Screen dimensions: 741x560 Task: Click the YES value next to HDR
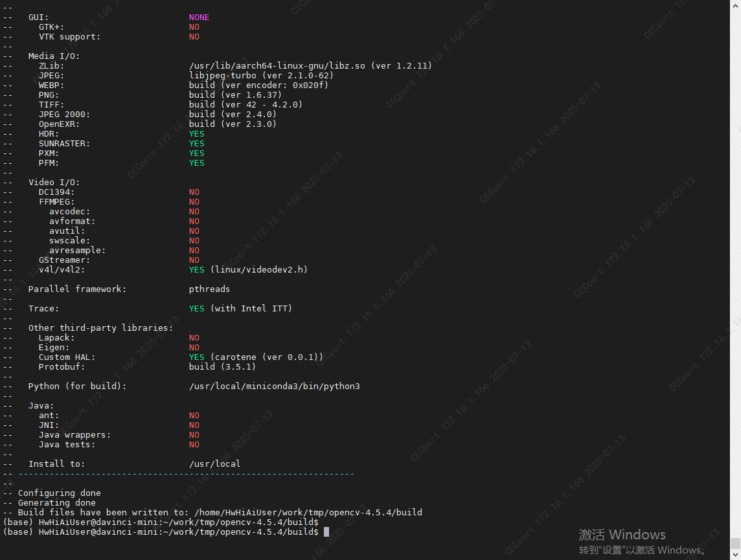point(197,134)
